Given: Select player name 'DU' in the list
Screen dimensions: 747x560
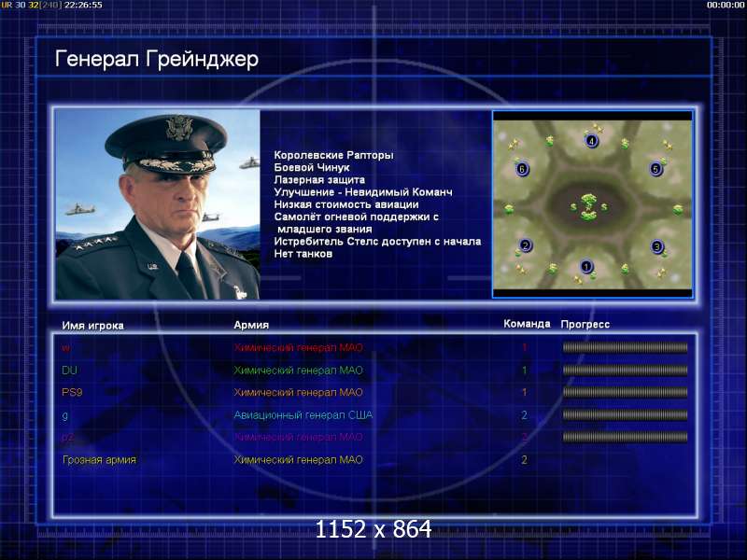Looking at the screenshot, I should click(69, 370).
